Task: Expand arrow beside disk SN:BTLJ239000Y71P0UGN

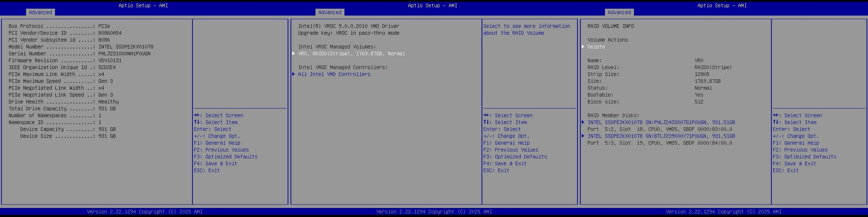Action: pyautogui.click(x=583, y=136)
